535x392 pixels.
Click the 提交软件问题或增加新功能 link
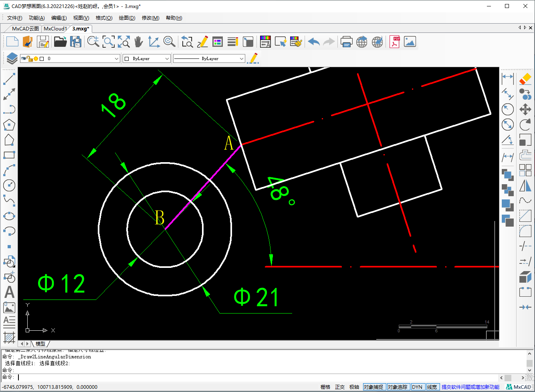470,387
